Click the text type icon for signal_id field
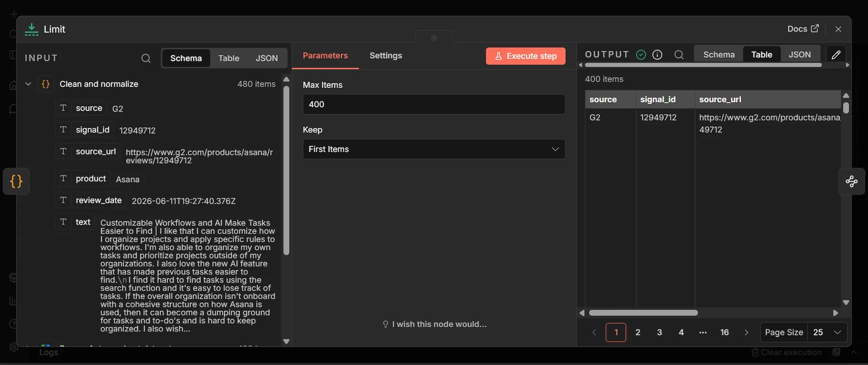 (x=63, y=130)
